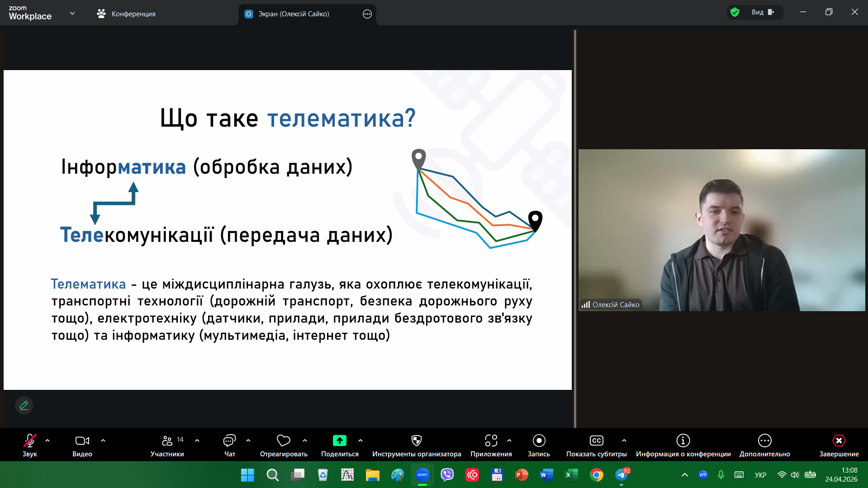Click the Отреагировать heart reaction icon
The height and width of the screenshot is (488, 868).
[283, 441]
